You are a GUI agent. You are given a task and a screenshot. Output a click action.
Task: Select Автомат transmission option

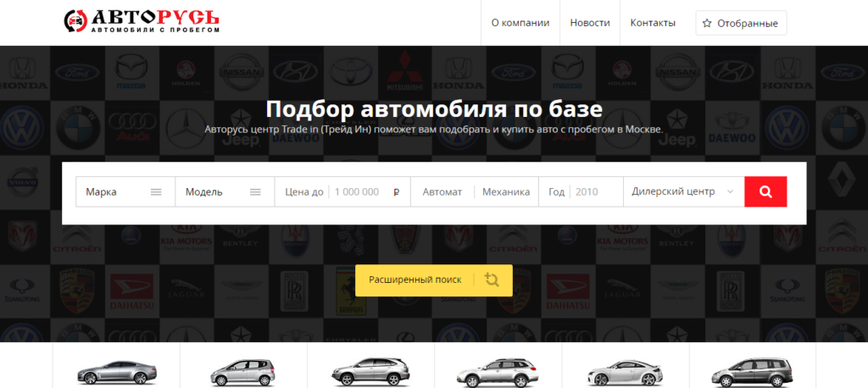coord(442,192)
